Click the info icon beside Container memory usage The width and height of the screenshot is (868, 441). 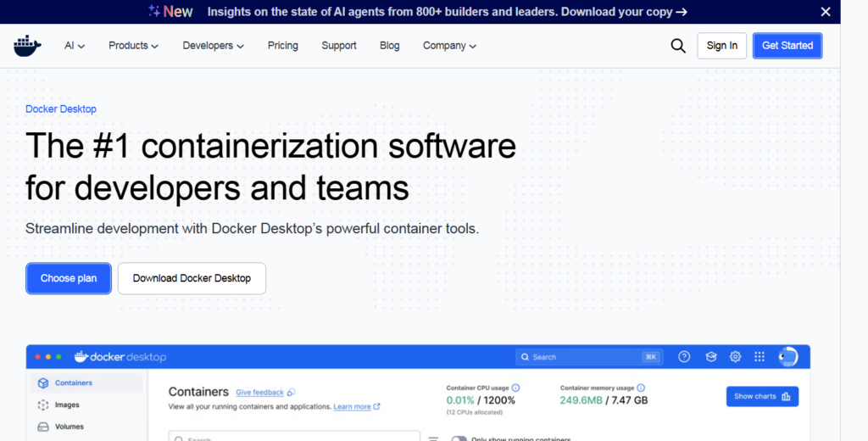641,388
